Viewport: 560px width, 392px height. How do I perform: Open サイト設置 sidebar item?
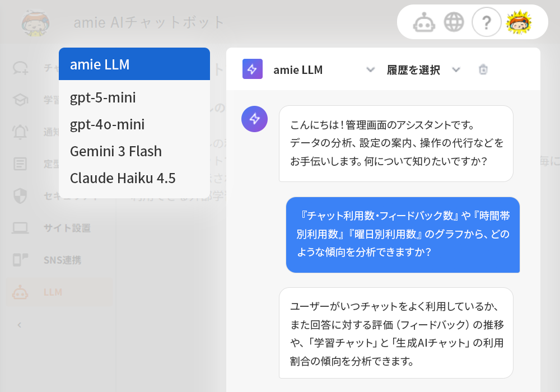tap(67, 228)
